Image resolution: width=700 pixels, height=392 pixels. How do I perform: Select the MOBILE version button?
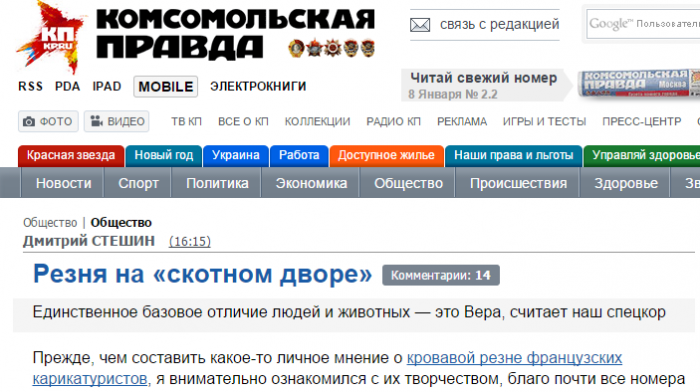(x=166, y=87)
